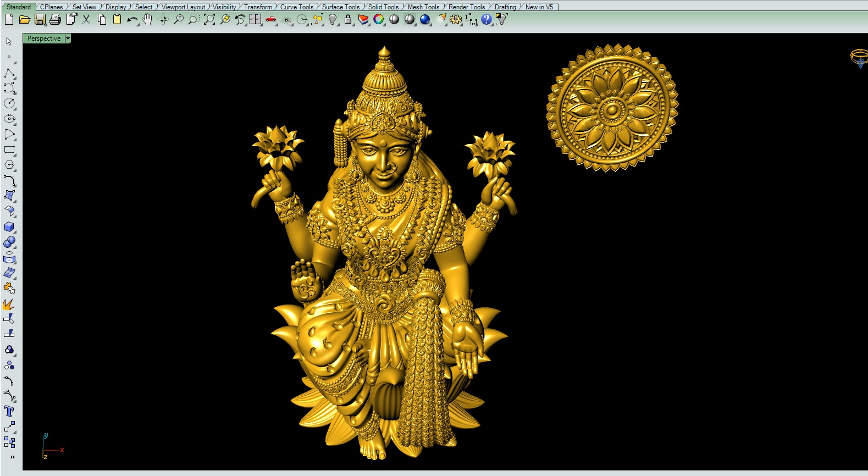Open Help with the blue question mark

pos(486,20)
